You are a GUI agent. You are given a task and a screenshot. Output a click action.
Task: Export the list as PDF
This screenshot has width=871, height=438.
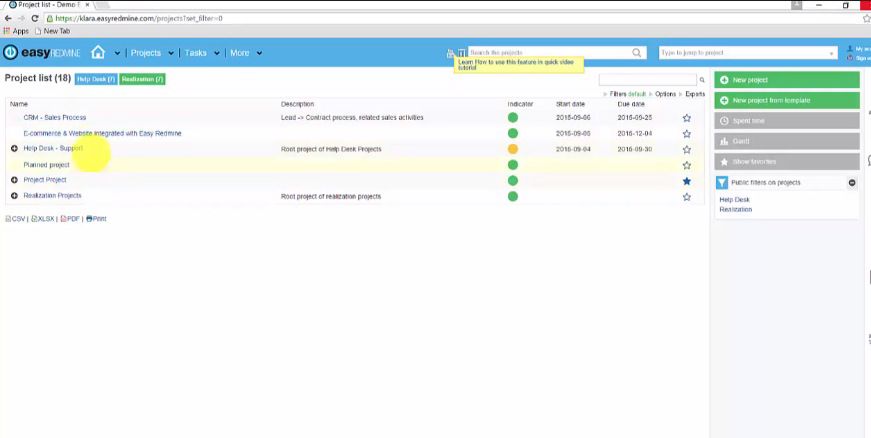point(70,219)
